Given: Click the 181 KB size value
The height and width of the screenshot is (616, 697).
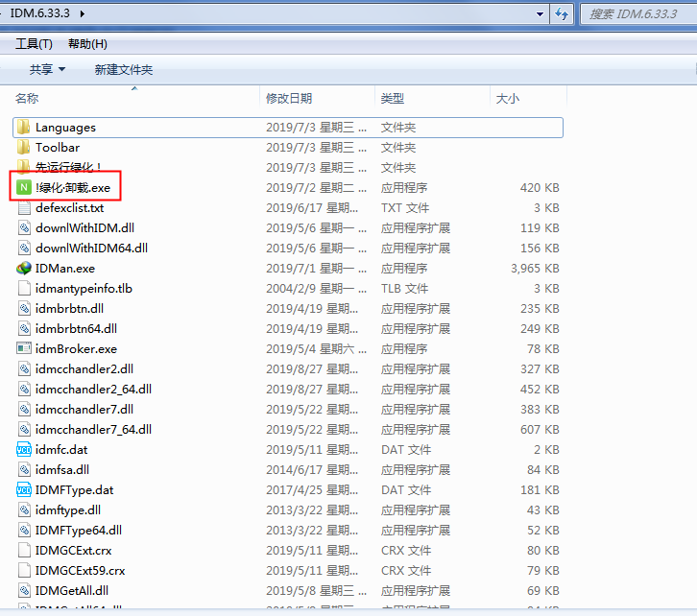Looking at the screenshot, I should tap(540, 490).
